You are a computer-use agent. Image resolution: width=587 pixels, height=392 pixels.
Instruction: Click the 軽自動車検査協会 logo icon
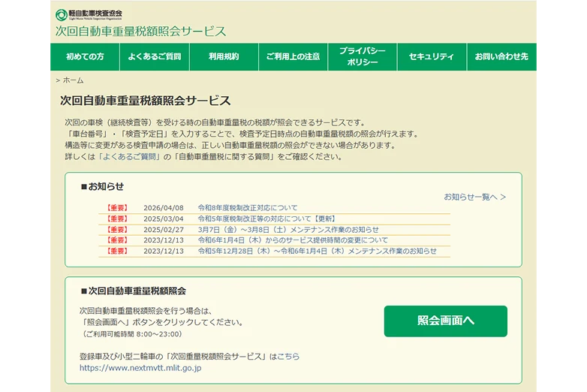point(61,15)
